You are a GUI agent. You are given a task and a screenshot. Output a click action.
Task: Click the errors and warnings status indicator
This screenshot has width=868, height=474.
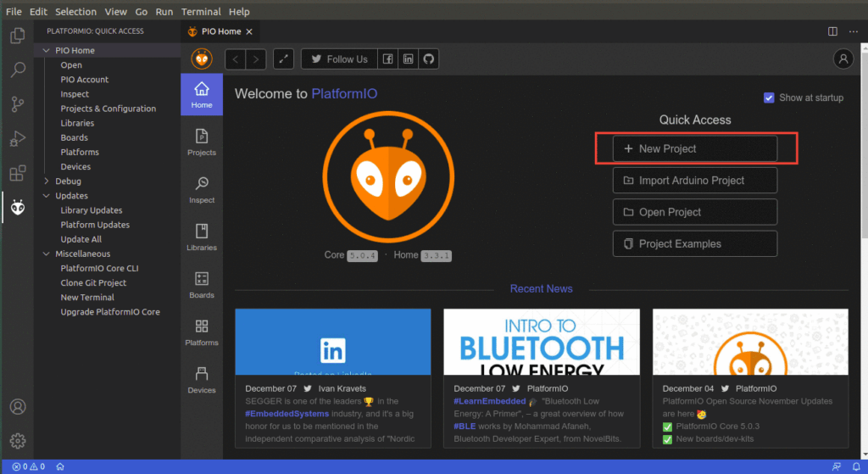(x=29, y=467)
